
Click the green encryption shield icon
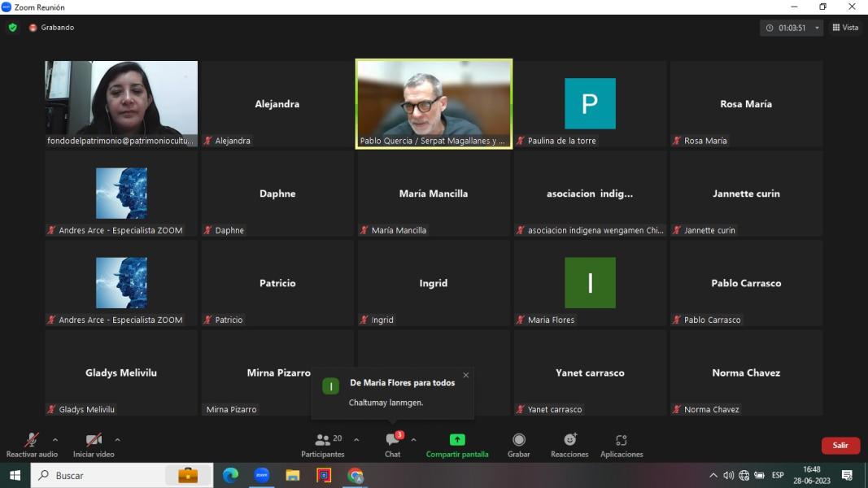[x=12, y=28]
